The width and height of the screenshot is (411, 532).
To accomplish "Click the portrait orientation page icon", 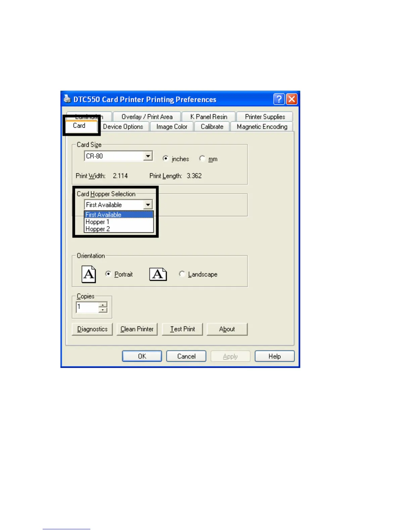I will pos(89,274).
